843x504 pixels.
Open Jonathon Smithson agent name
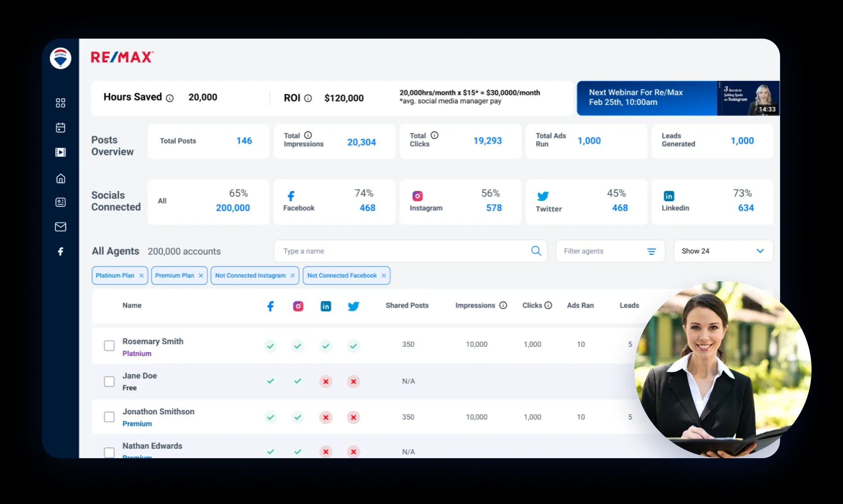[x=158, y=411]
